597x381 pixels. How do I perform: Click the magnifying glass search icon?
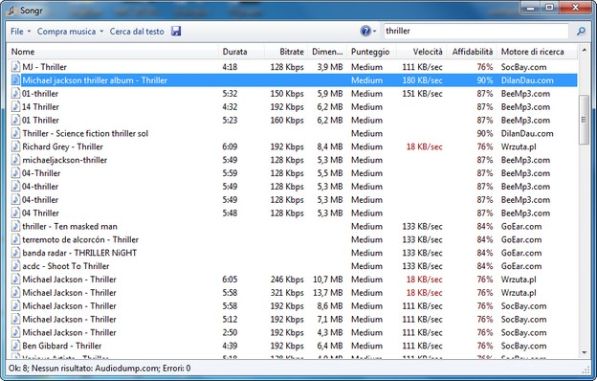(581, 31)
